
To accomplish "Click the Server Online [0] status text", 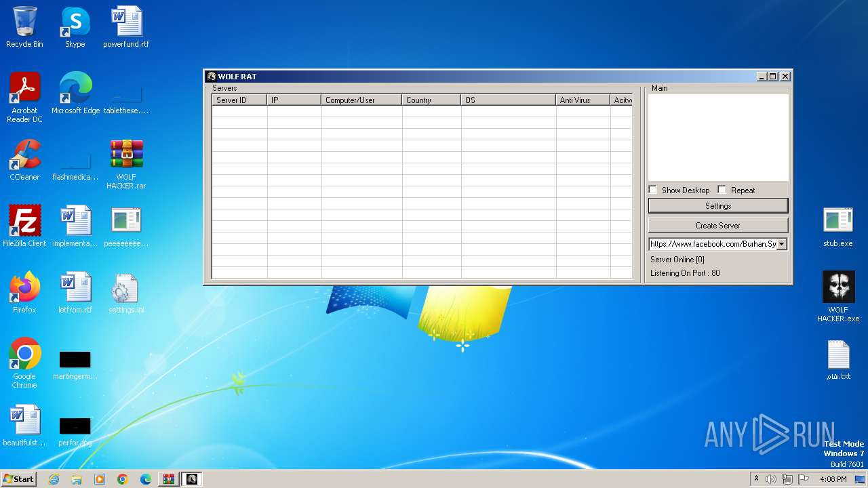I will [677, 260].
